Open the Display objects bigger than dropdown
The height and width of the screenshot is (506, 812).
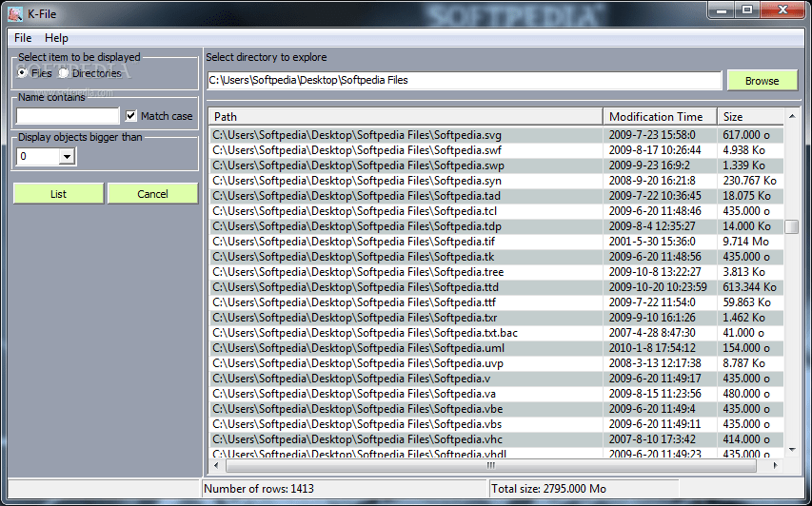[x=67, y=156]
